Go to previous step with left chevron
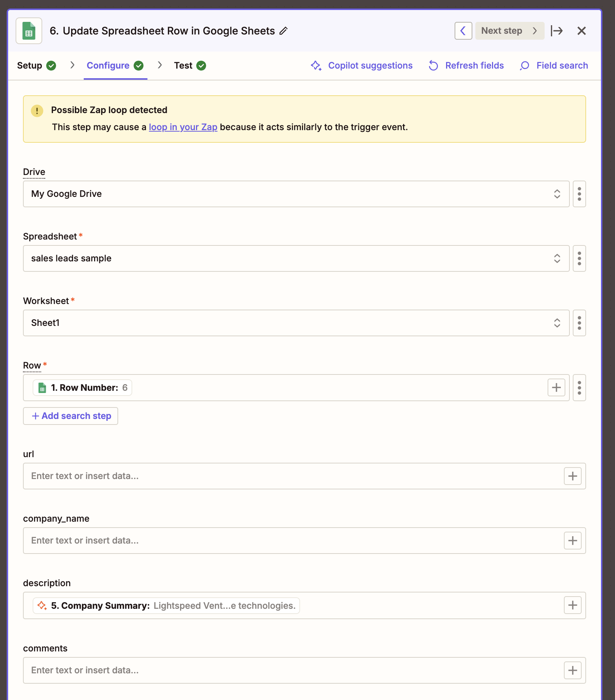 coord(463,31)
